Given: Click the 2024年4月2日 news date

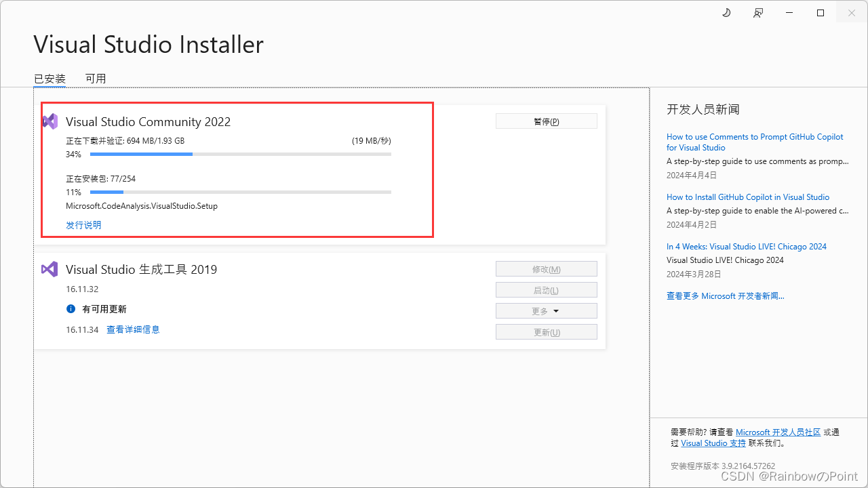Looking at the screenshot, I should tap(692, 224).
